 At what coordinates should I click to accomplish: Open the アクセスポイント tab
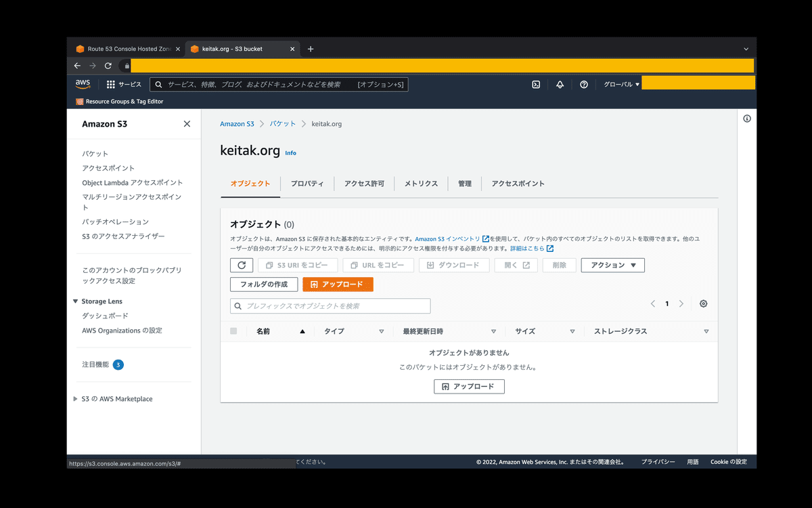pyautogui.click(x=518, y=184)
